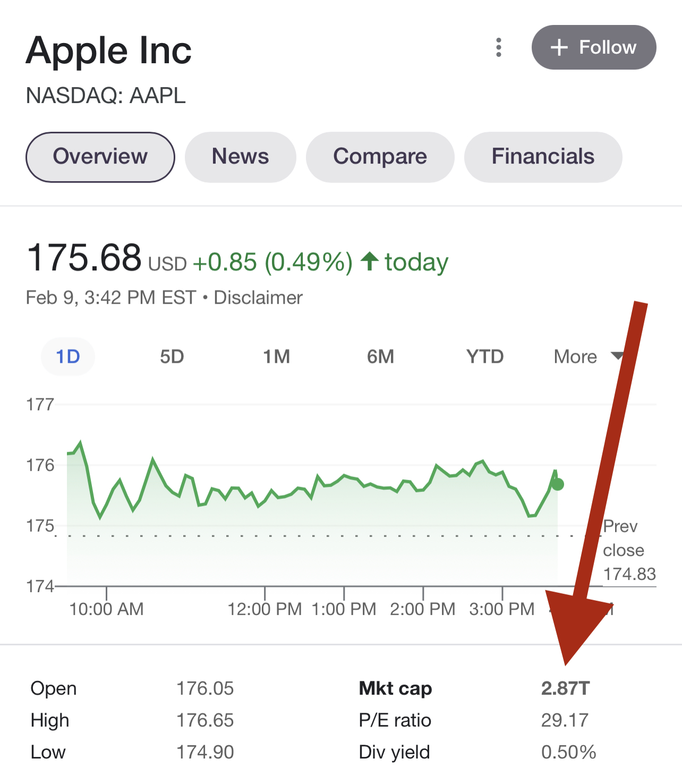The width and height of the screenshot is (682, 784).
Task: Click the More dropdown arrow
Action: 616,356
